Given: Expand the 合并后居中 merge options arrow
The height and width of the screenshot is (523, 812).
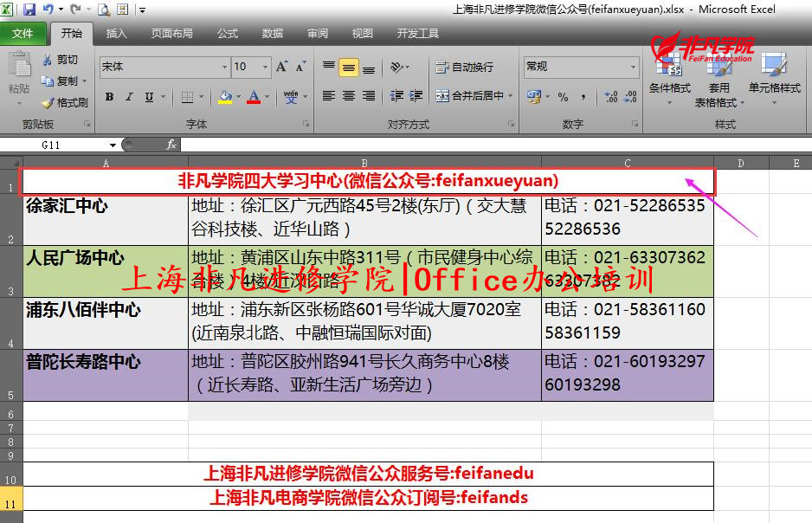Looking at the screenshot, I should [x=510, y=96].
